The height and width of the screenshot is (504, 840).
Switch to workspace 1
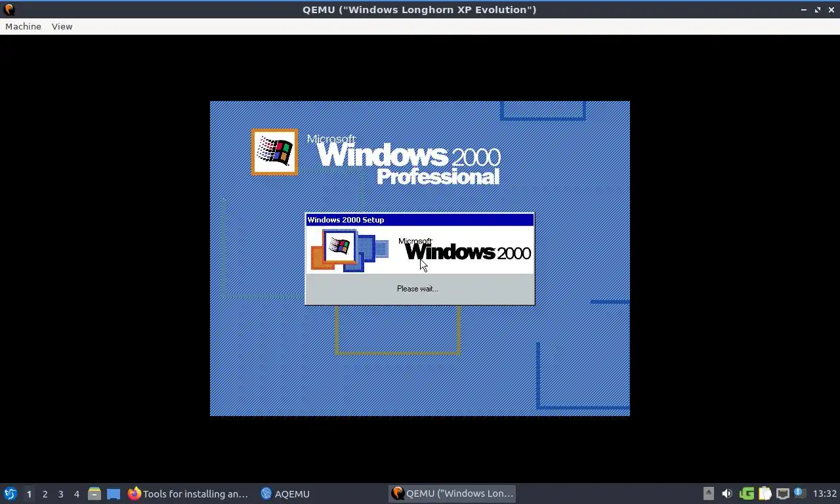pos(29,493)
